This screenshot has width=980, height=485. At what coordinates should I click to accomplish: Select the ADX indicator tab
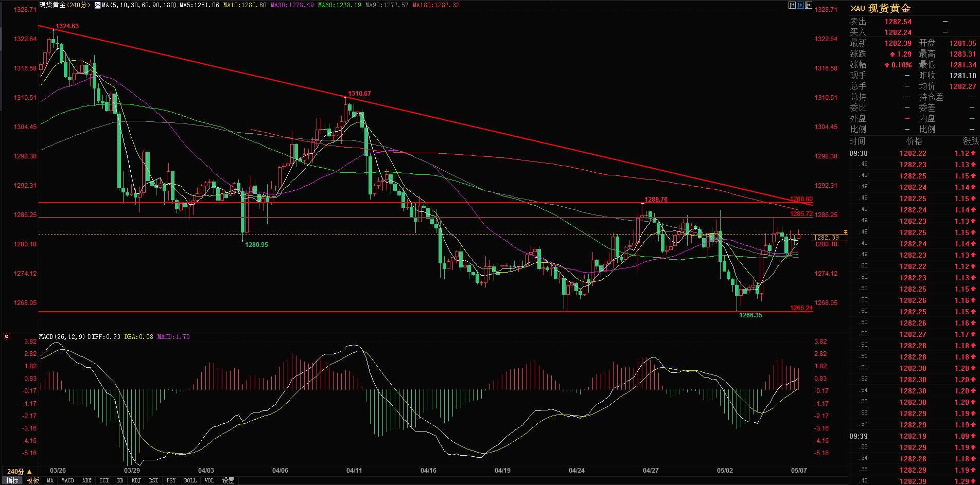[x=86, y=480]
